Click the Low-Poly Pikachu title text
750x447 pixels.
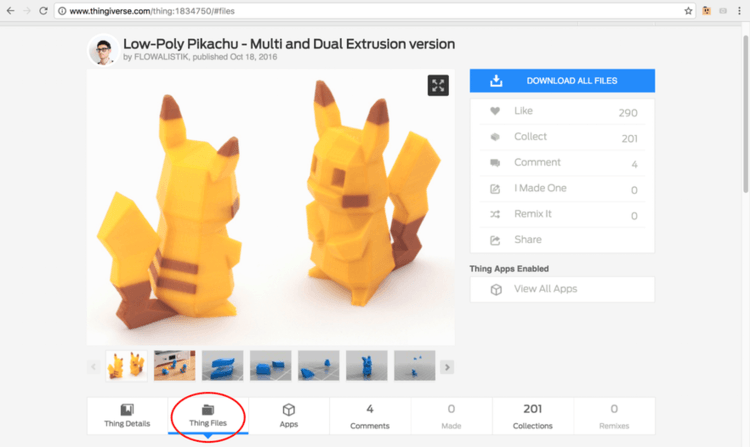pos(289,44)
